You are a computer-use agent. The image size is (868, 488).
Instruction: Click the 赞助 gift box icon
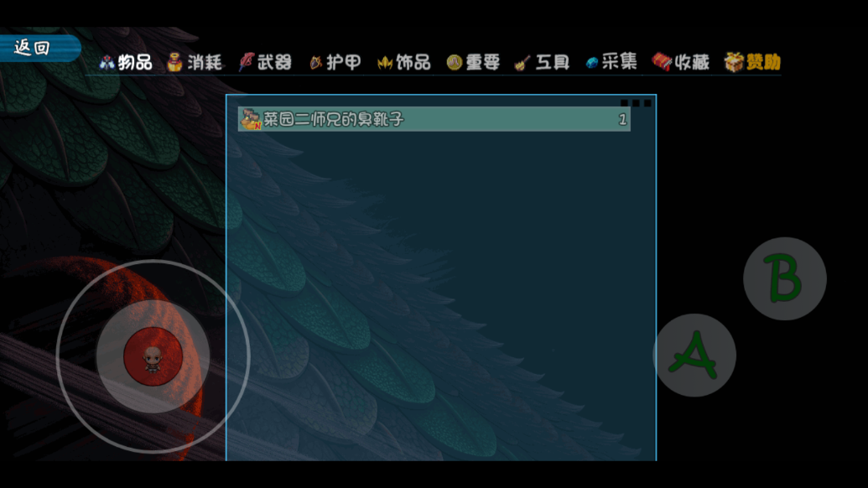734,62
